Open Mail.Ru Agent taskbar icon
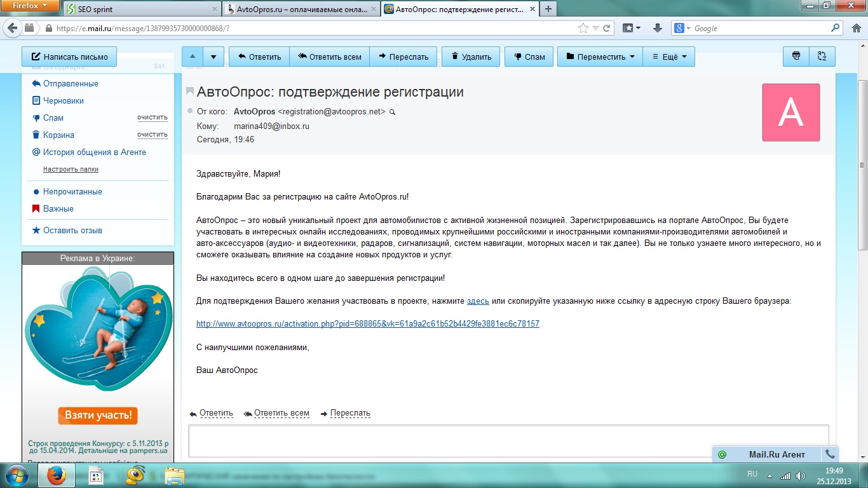 click(x=135, y=475)
